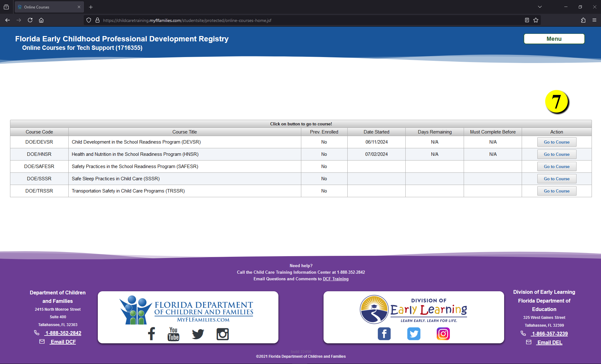Select the Child Development in School Readiness title

136,142
